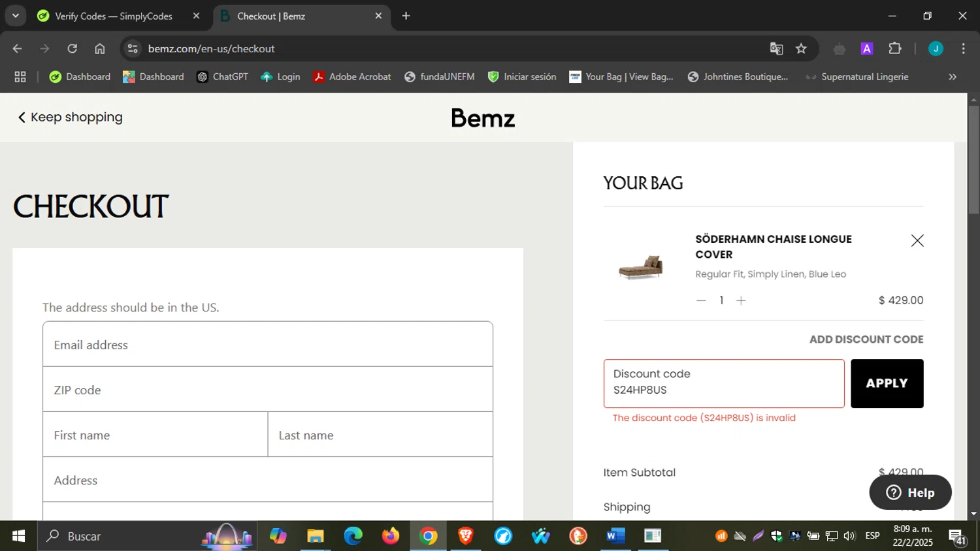Screen dimensions: 980x551
Task: Open the Extensions puzzle menu
Action: pos(894,49)
